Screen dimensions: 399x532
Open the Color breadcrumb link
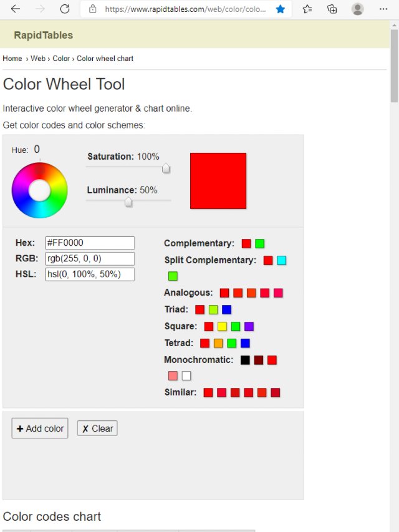click(61, 59)
